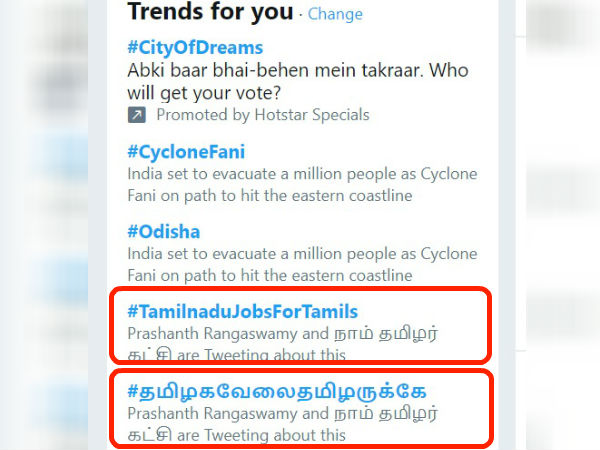Click the 'Trends for you' heading
The width and height of the screenshot is (600, 450).
(210, 13)
